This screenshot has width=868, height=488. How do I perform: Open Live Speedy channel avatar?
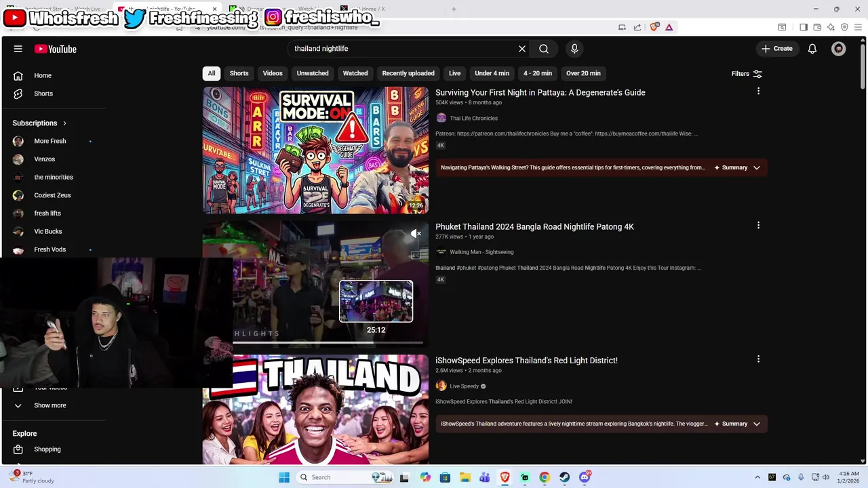(441, 386)
